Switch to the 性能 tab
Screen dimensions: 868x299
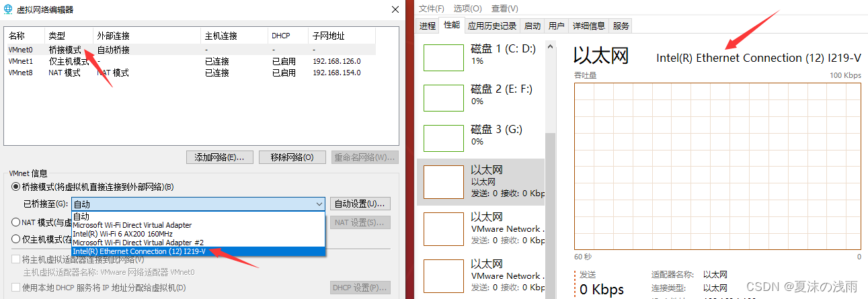pyautogui.click(x=452, y=26)
